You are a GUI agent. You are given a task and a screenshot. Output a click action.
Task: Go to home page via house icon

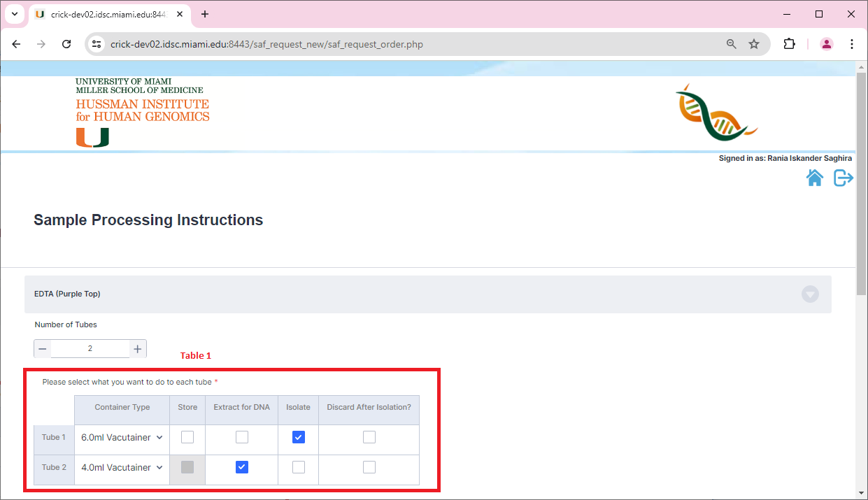[x=814, y=178]
